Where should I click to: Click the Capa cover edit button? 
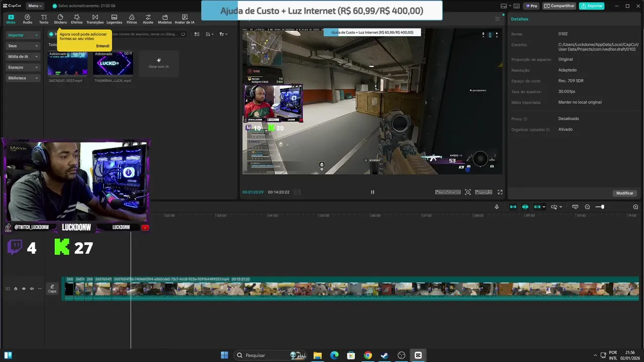(52, 289)
